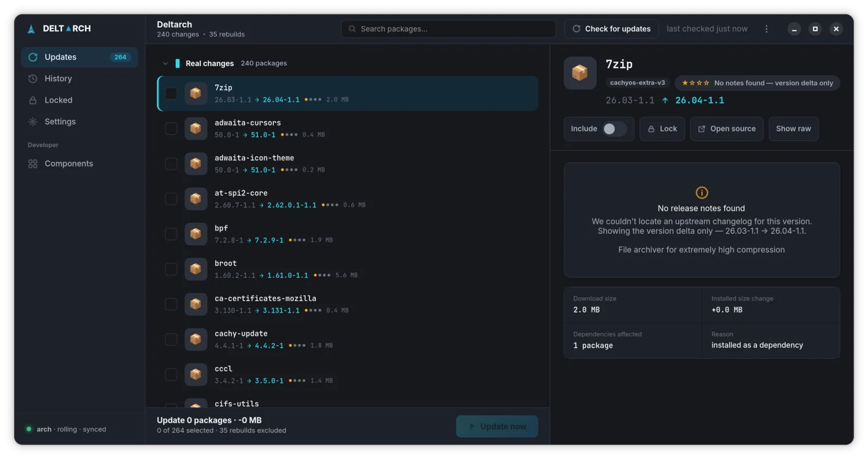Click Check for updates button
The width and height of the screenshot is (868, 459).
point(611,29)
